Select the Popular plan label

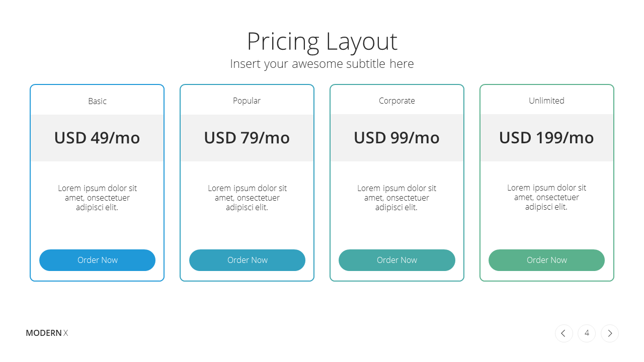click(x=247, y=101)
